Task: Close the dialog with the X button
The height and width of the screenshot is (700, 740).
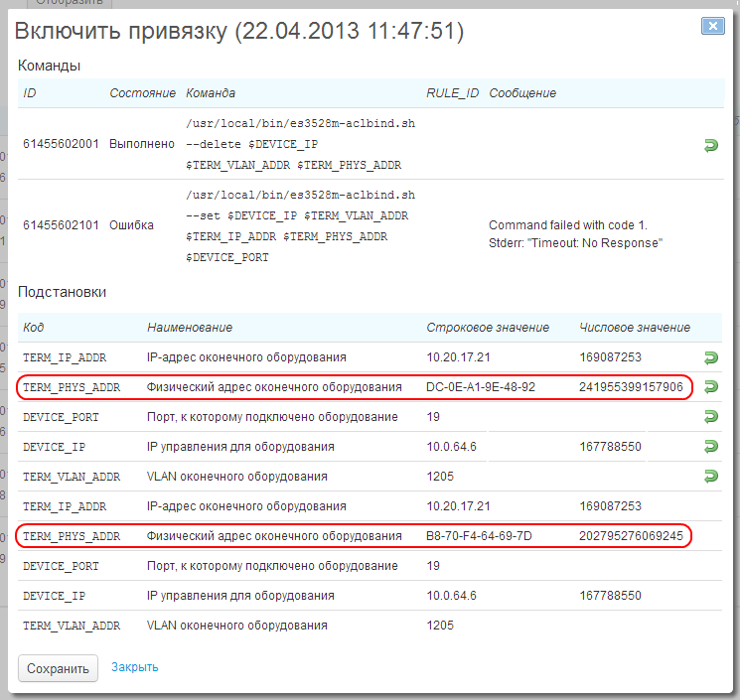Action: pyautogui.click(x=712, y=26)
